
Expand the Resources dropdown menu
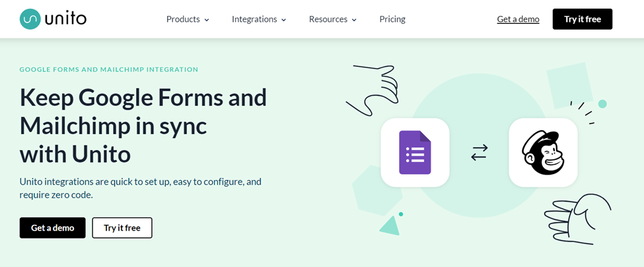[x=332, y=19]
